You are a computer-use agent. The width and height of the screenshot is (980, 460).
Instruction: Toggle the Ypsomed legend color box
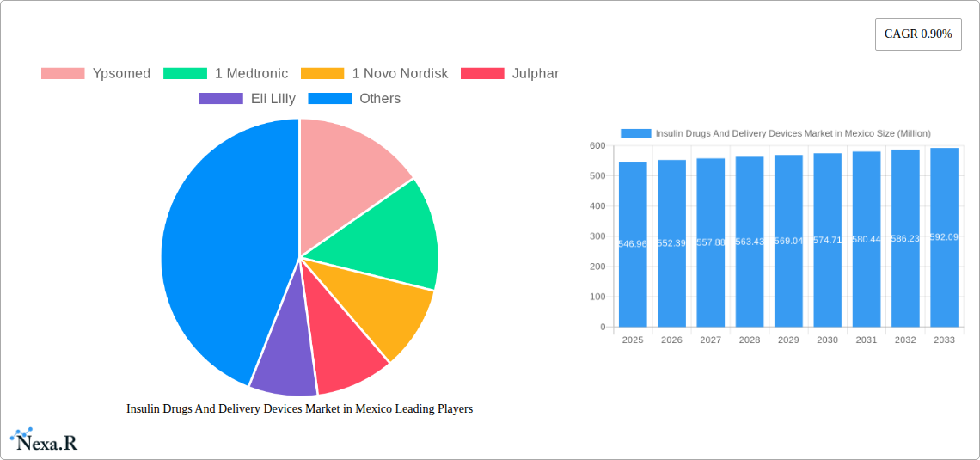tap(63, 74)
